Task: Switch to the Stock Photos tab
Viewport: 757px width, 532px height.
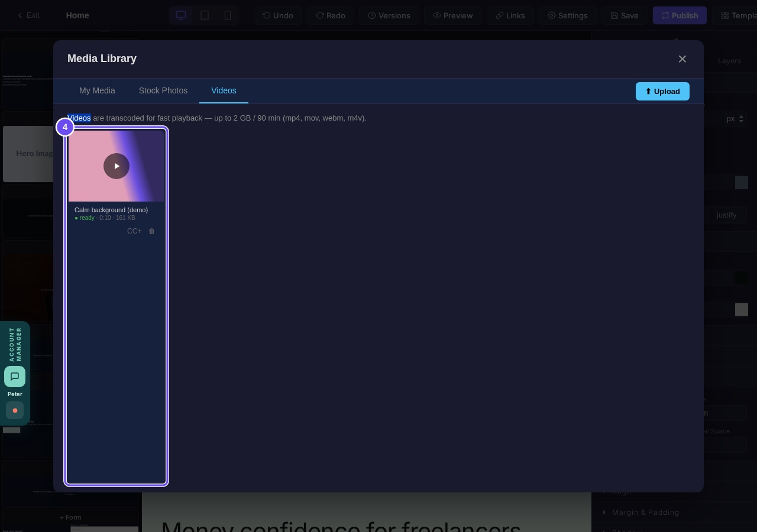Action: 163,90
